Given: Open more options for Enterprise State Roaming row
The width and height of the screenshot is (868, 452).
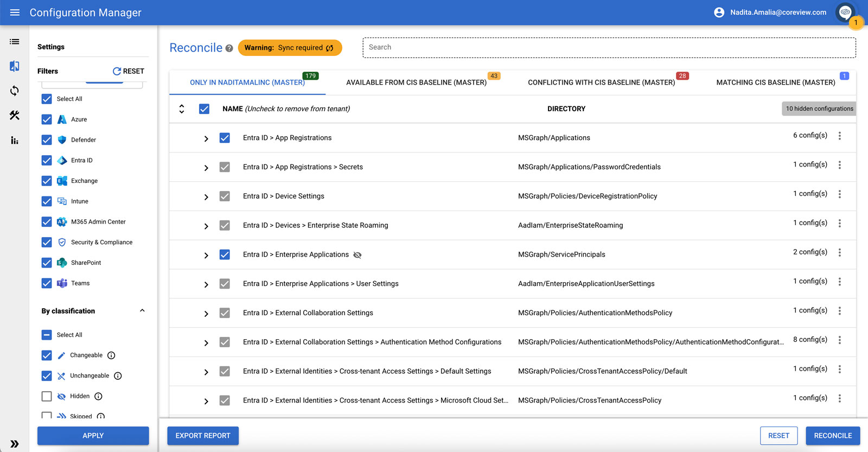Looking at the screenshot, I should 840,224.
